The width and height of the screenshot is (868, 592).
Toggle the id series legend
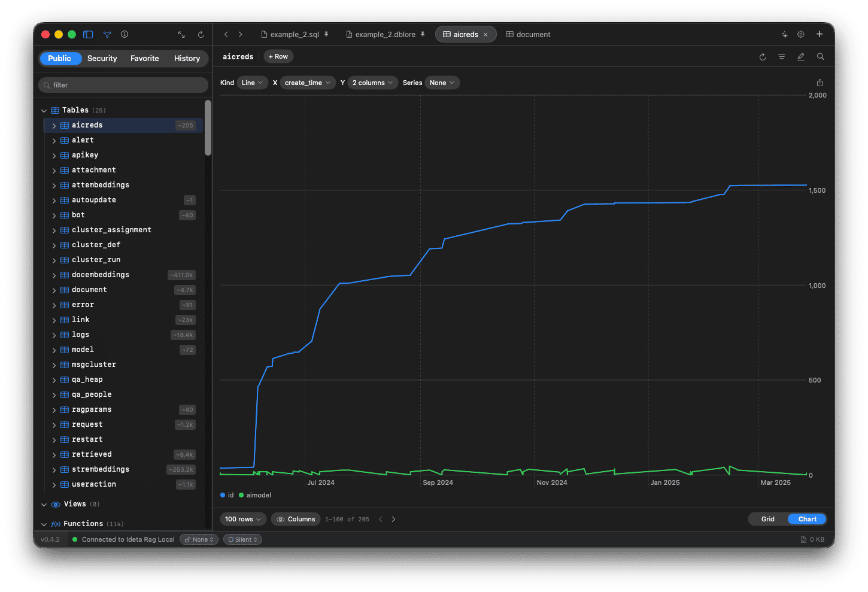tap(227, 495)
